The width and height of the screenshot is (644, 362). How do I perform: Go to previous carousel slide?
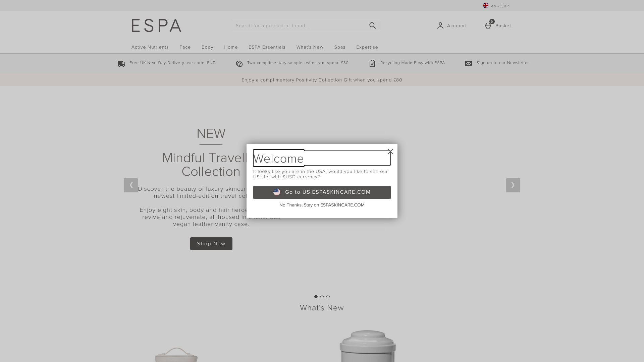tap(131, 185)
